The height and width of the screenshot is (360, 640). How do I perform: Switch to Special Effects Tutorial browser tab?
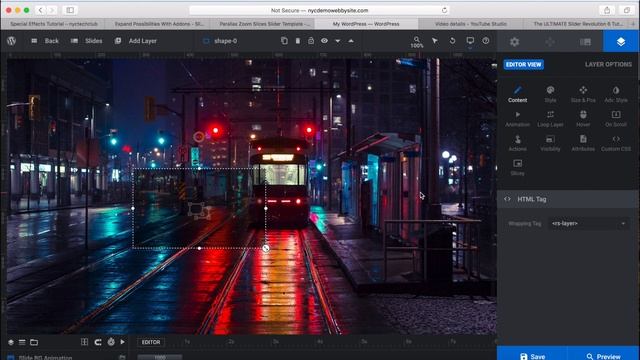tap(53, 24)
